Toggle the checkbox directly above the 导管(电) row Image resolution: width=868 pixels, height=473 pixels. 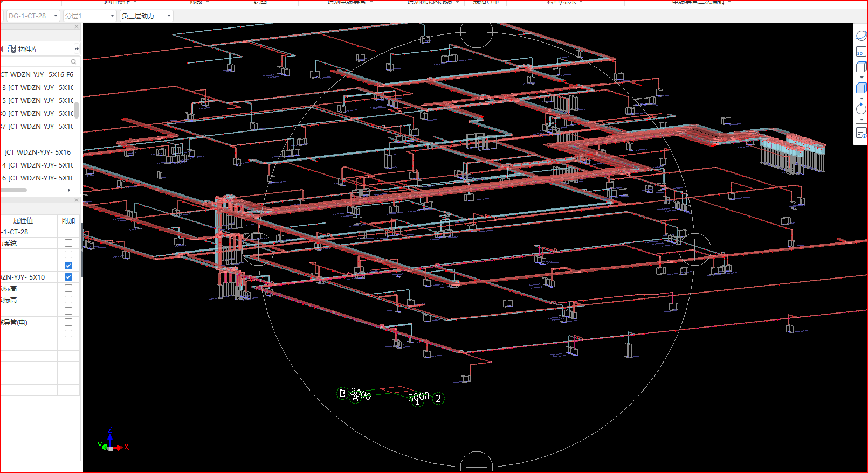pyautogui.click(x=68, y=311)
